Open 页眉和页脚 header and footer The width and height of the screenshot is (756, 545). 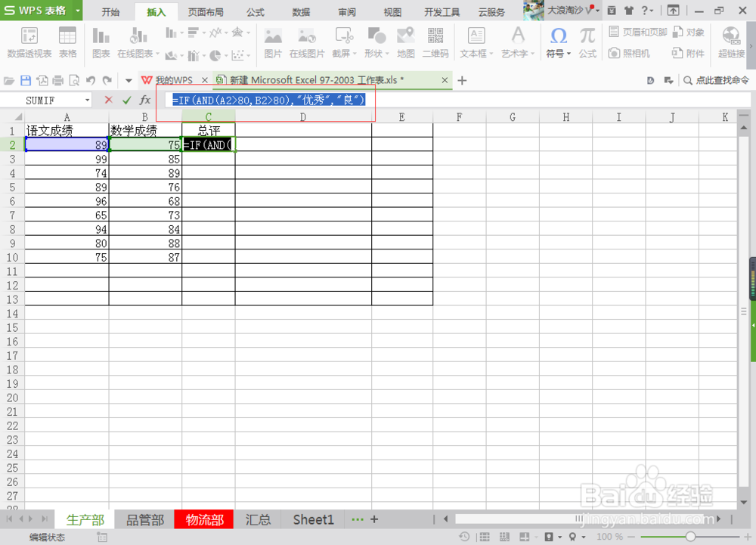pos(638,33)
